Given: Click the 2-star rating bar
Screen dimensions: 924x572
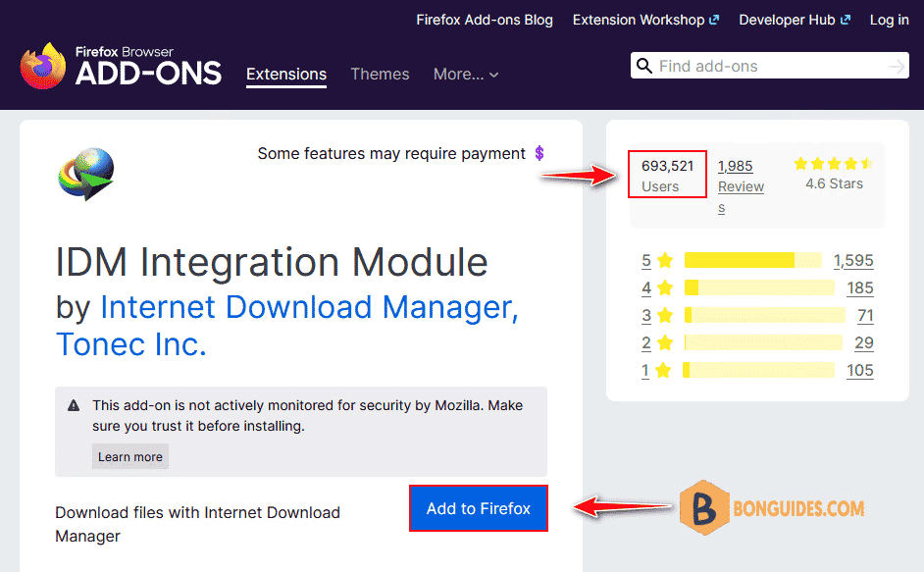Looking at the screenshot, I should (764, 342).
